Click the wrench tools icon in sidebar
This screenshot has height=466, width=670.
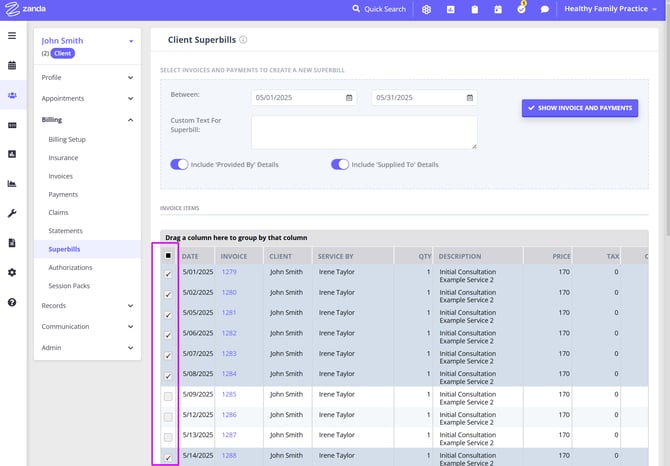click(x=12, y=213)
